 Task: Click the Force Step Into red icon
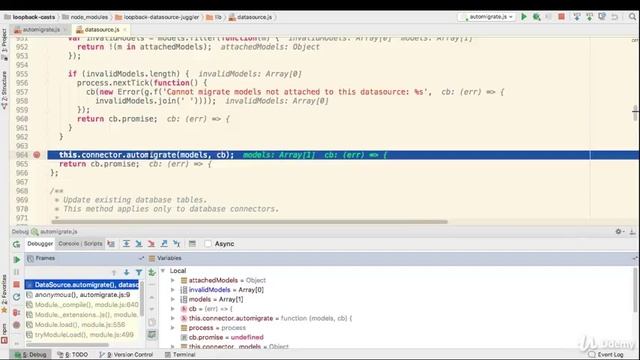(151, 244)
